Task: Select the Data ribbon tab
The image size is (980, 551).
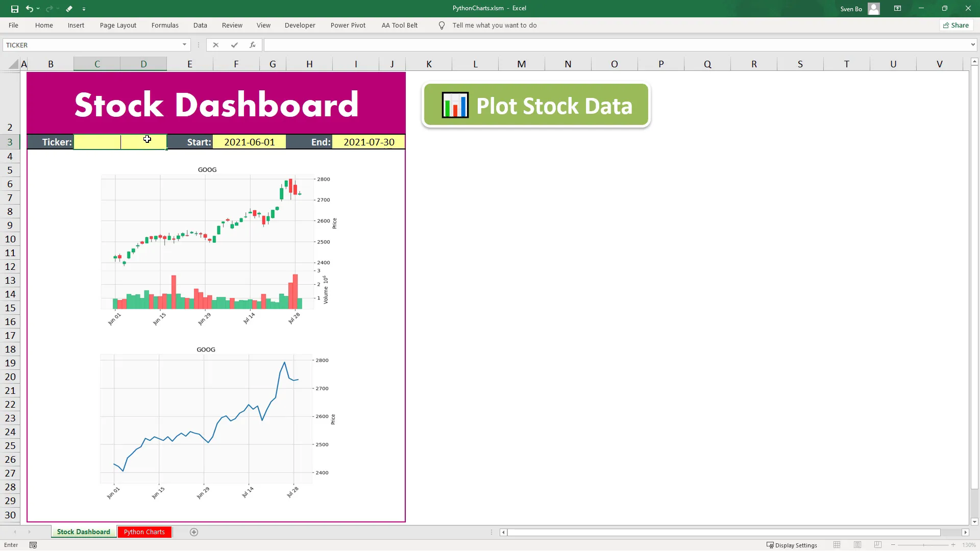Action: tap(200, 25)
